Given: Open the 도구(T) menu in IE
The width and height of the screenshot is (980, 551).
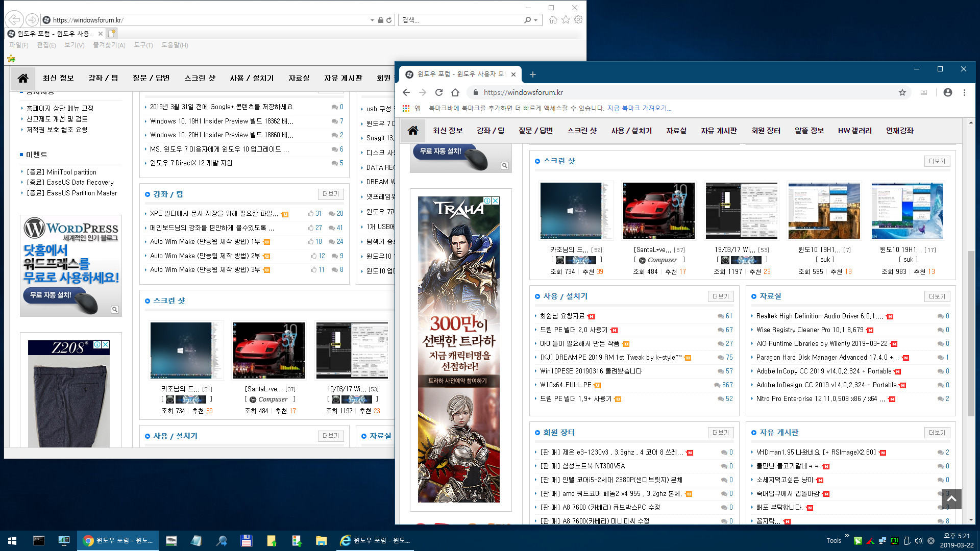Looking at the screenshot, I should click(x=143, y=45).
